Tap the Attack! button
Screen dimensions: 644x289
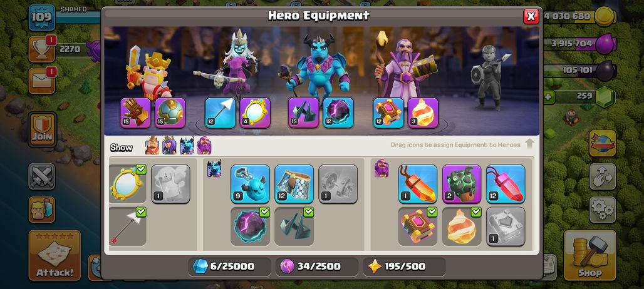(x=55, y=255)
